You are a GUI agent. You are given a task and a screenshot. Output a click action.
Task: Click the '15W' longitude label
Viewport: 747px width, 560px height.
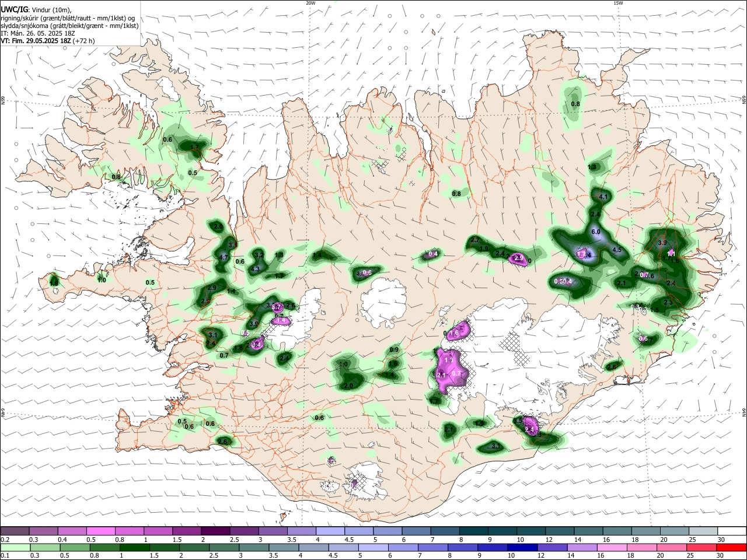click(x=618, y=3)
